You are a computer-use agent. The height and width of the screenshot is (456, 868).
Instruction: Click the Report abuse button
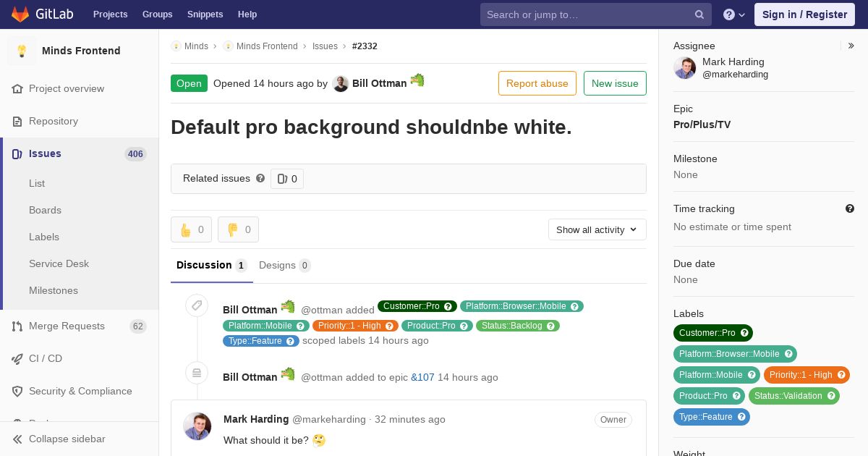click(537, 83)
